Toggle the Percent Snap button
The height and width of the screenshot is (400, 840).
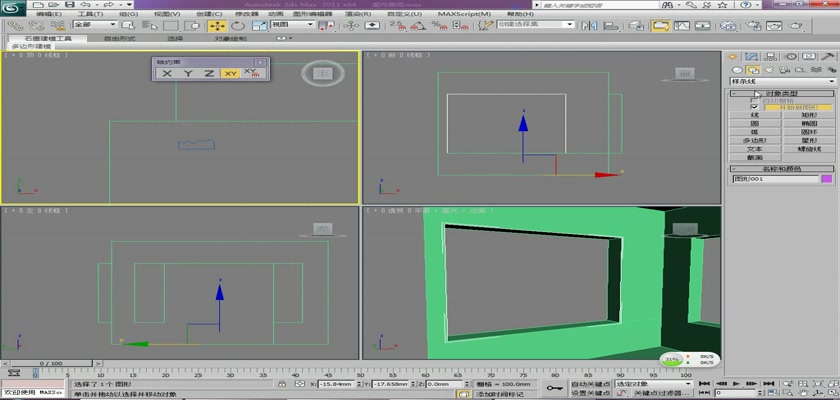(439, 25)
